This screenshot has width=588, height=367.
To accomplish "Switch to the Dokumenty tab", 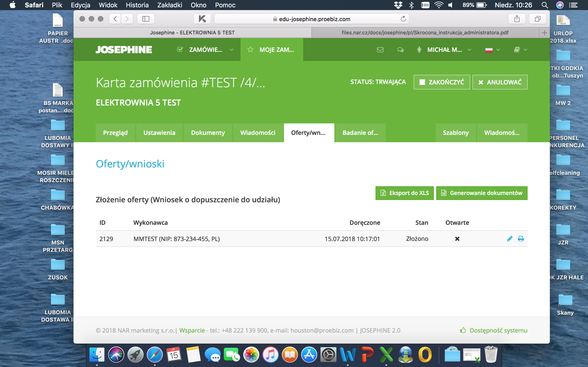I will tap(208, 133).
